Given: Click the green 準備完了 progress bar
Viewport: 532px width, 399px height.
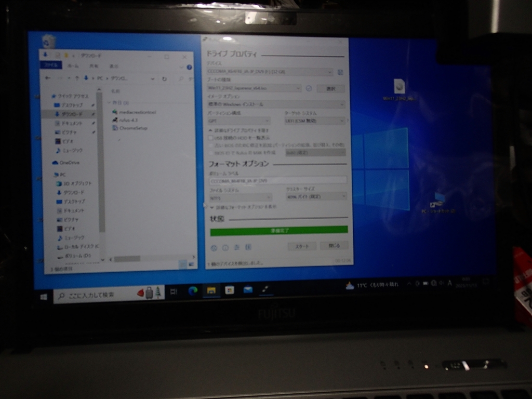Looking at the screenshot, I should pyautogui.click(x=279, y=230).
